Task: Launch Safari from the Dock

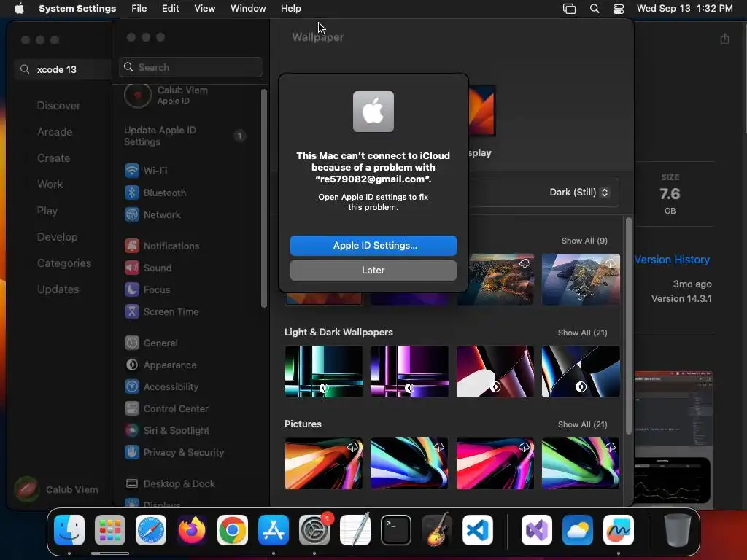Action: pos(151,530)
